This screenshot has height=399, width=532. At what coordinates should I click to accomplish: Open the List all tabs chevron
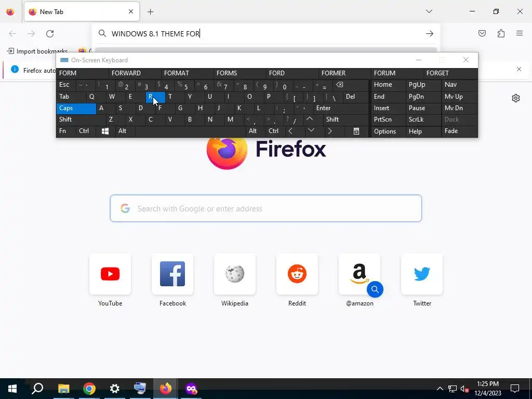[429, 11]
